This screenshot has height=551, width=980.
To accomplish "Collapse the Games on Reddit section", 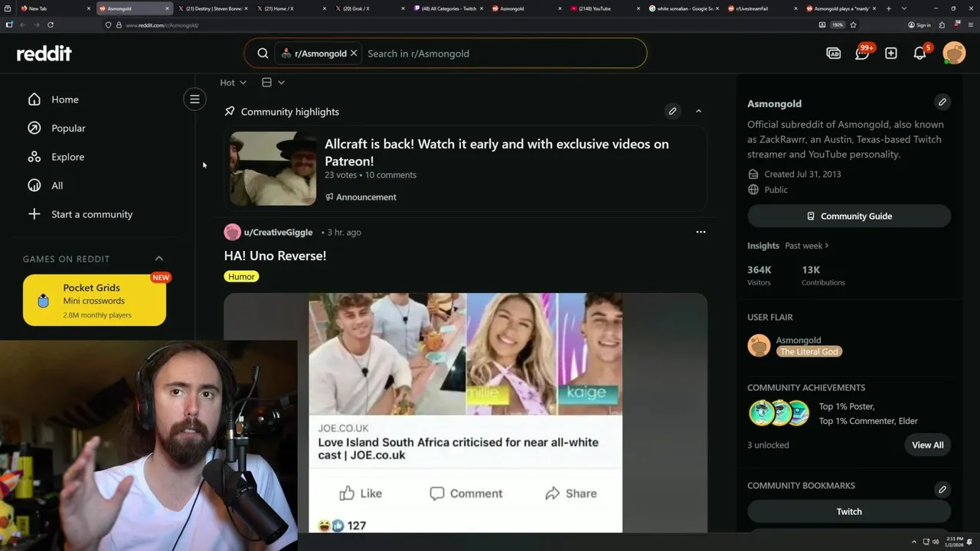I will coord(159,259).
